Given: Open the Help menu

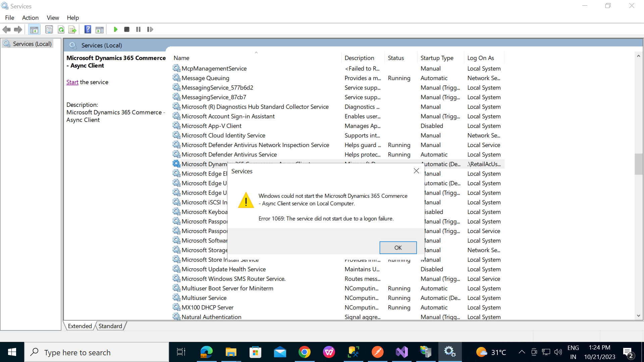Looking at the screenshot, I should (73, 18).
